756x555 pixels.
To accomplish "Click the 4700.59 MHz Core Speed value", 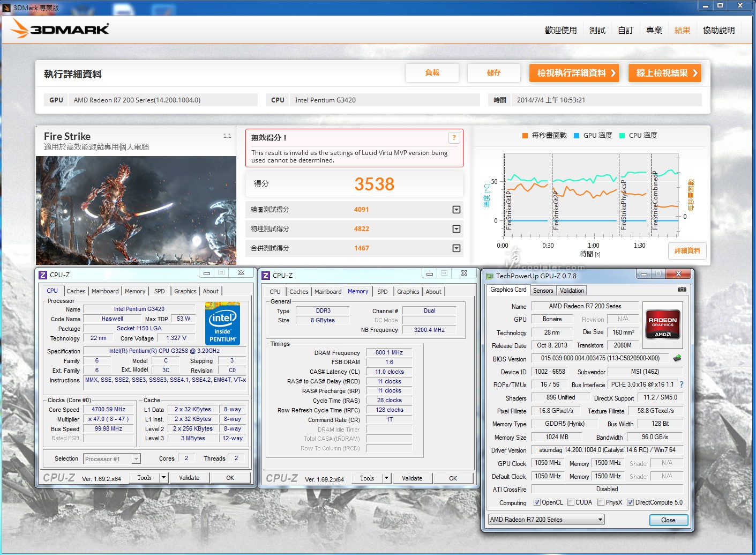I will (x=109, y=409).
